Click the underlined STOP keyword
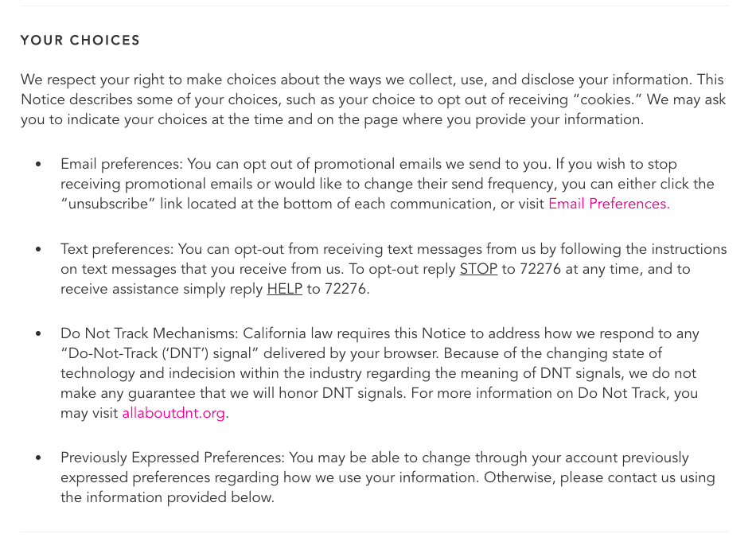 click(x=478, y=269)
